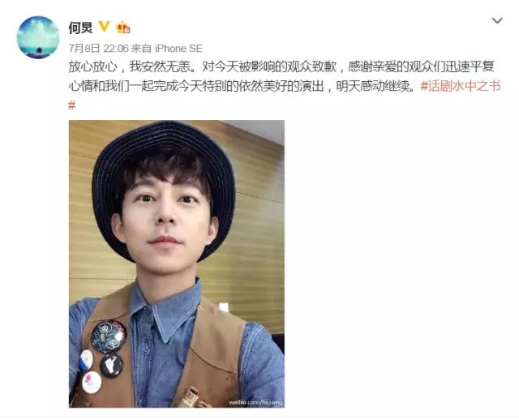Click the text 感谢亲爱的观众们迅速平复
This screenshot has height=420, width=519.
pyautogui.click(x=421, y=66)
